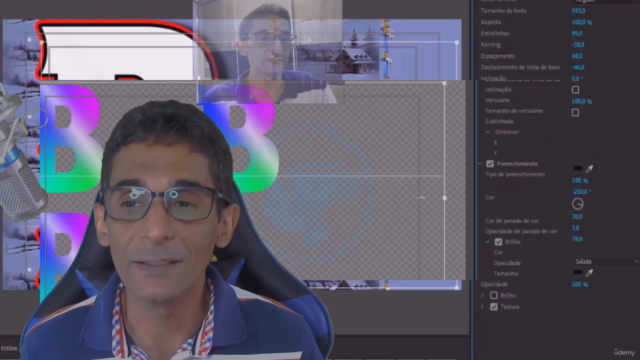Click eyedropper in the Tamanho row

coord(589,273)
